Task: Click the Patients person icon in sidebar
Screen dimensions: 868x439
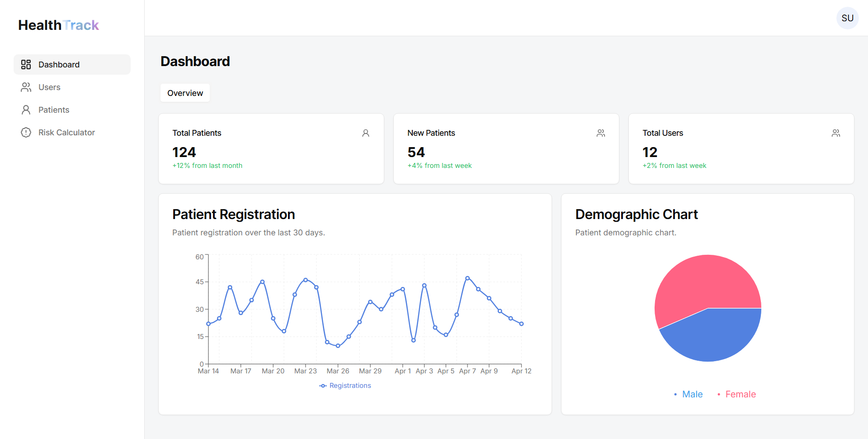Action: pos(26,110)
